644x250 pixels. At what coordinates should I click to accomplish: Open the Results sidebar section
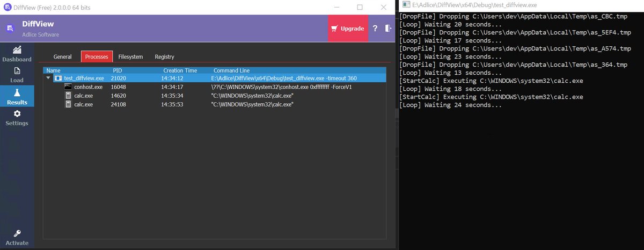point(17,96)
